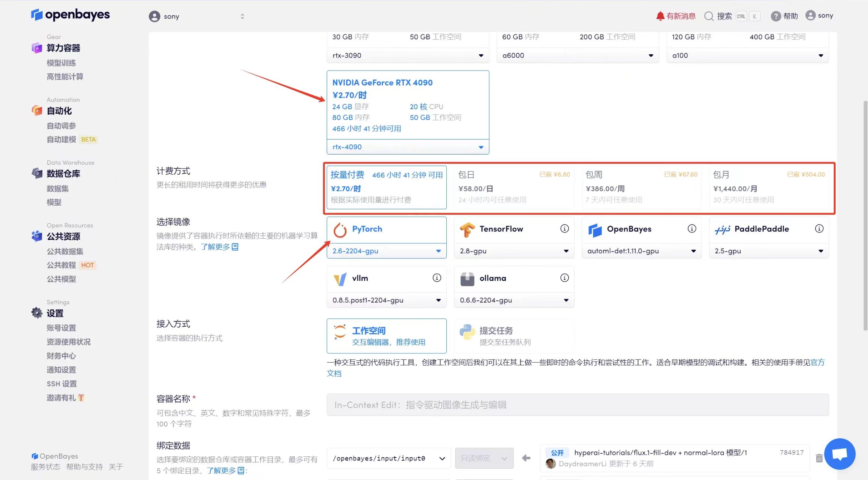The image size is (868, 480).
Task: Choose 提交任务 access method
Action: coord(514,336)
